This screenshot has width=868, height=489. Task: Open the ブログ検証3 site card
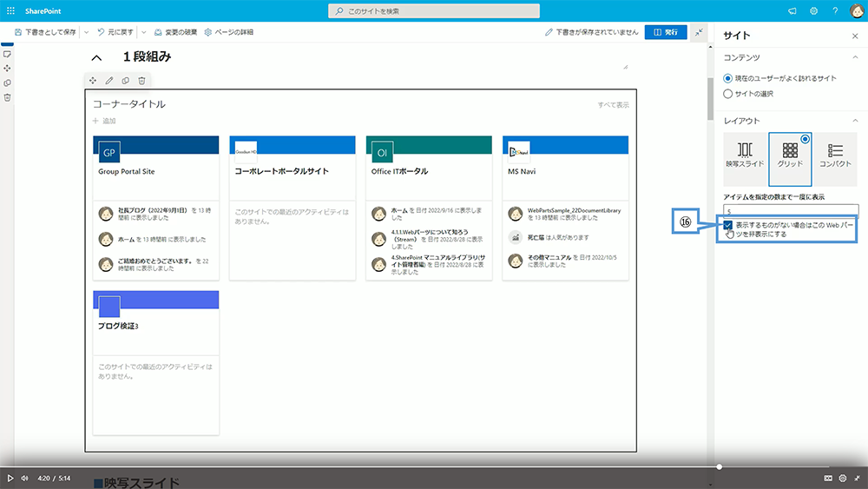[156, 363]
